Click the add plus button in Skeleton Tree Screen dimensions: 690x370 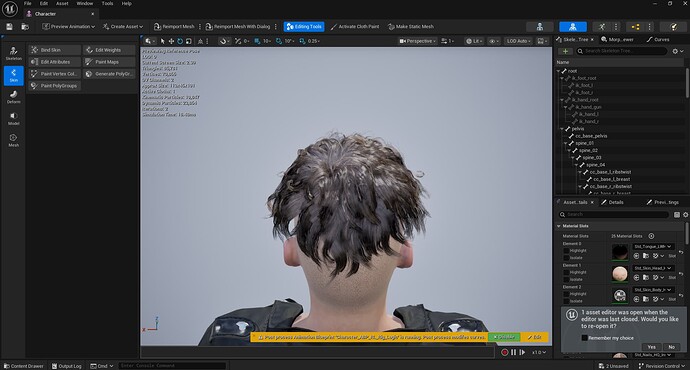(x=565, y=51)
